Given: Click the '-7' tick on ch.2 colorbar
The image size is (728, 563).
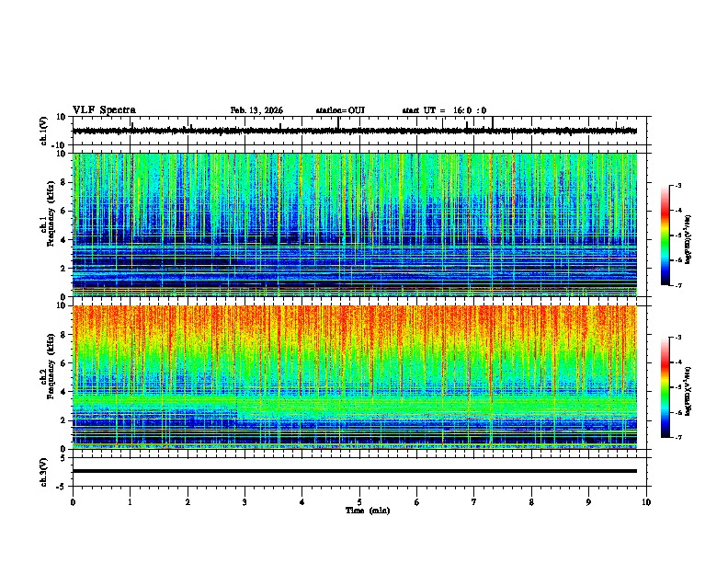Looking at the screenshot, I should coord(677,437).
